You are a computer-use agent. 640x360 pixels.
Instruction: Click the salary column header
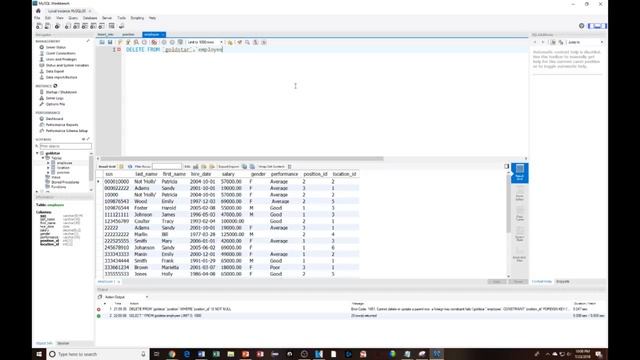click(x=228, y=174)
